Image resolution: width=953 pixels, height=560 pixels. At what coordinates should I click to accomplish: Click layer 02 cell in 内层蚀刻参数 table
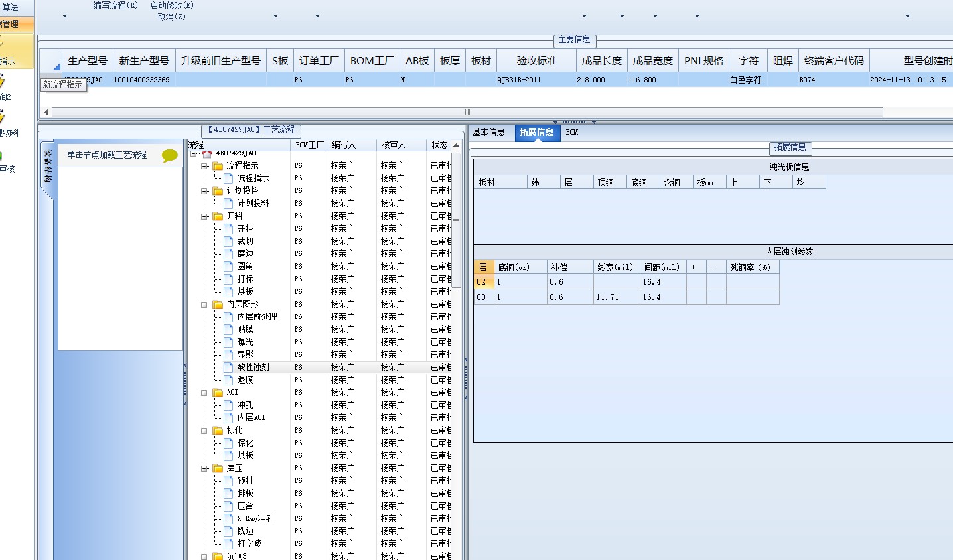coord(484,282)
